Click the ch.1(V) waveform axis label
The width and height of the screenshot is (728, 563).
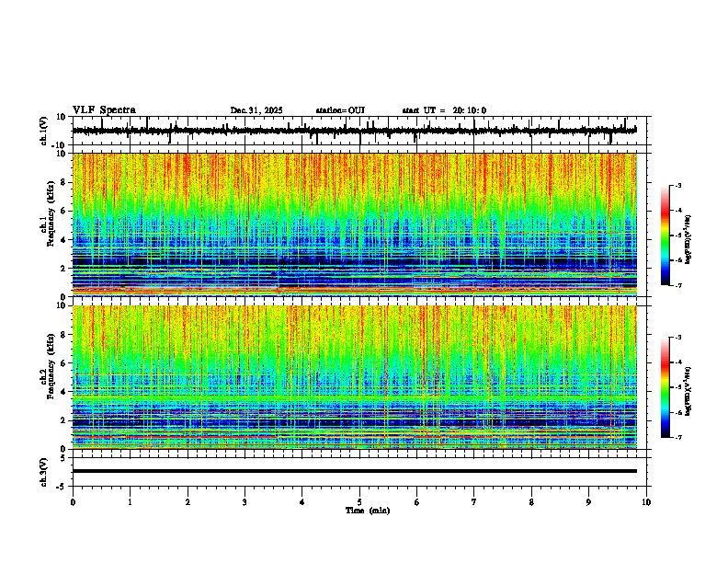[44, 131]
